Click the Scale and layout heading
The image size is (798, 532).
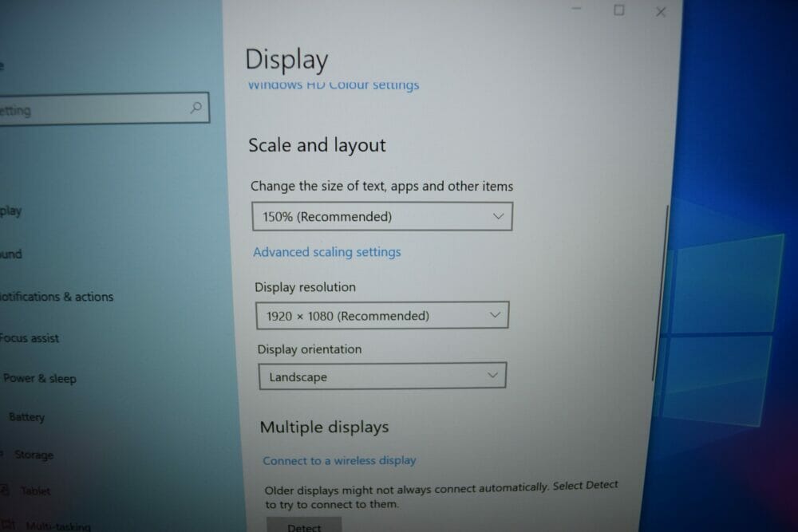317,145
